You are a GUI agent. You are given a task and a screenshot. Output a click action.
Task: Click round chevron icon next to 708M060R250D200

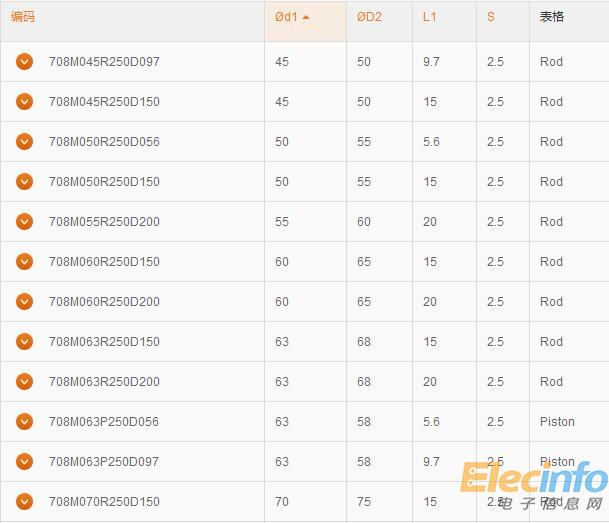coord(25,302)
